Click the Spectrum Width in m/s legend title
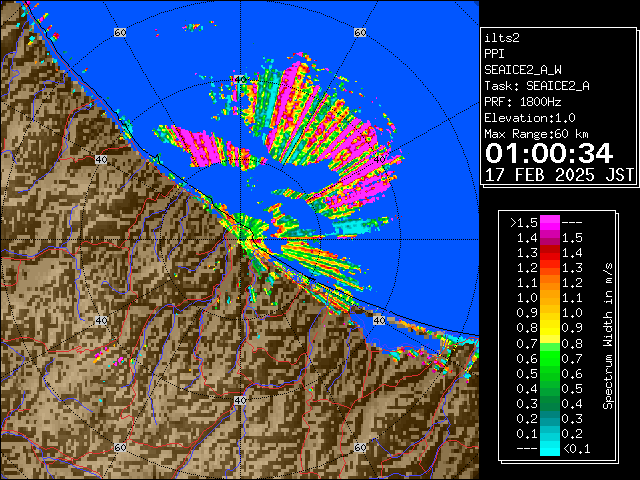Image resolution: width=640 pixels, height=480 pixels. click(x=608, y=336)
